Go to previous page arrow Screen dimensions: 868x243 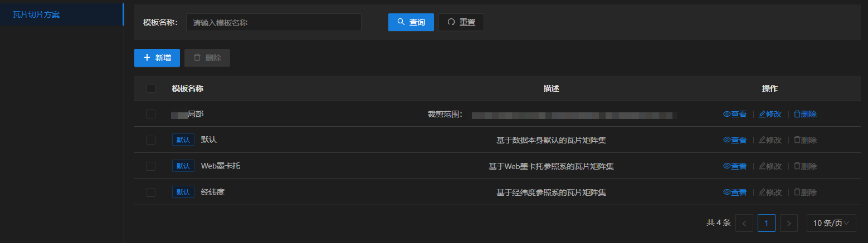744,223
